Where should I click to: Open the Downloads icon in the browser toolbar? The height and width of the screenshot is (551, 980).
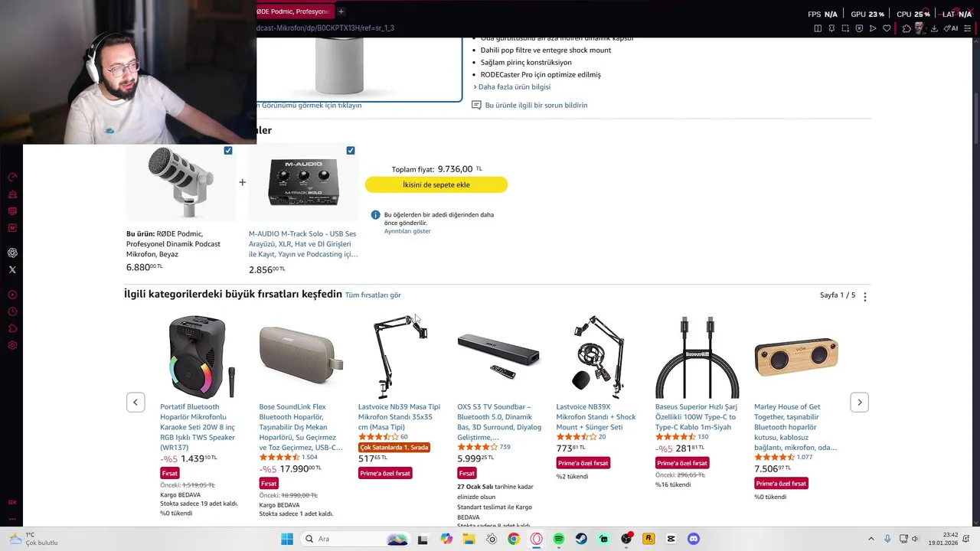[x=934, y=28]
